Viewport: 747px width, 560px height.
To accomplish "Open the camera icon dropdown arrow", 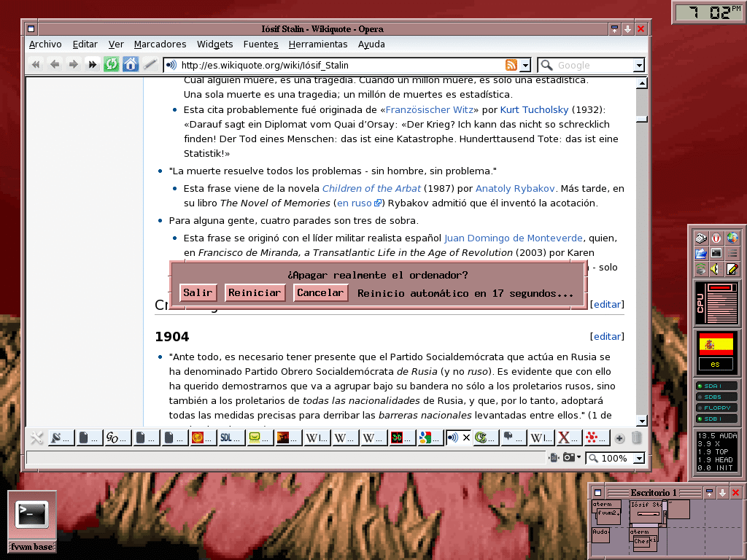I will pos(578,458).
